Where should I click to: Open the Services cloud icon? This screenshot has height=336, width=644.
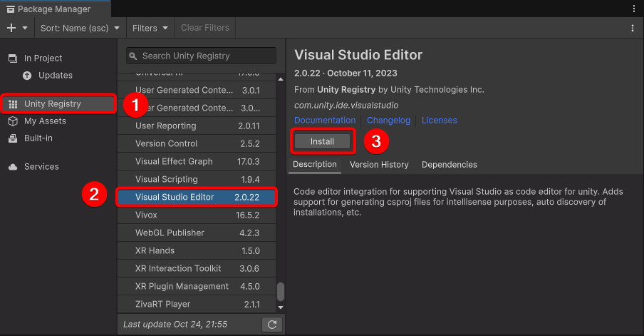click(12, 167)
